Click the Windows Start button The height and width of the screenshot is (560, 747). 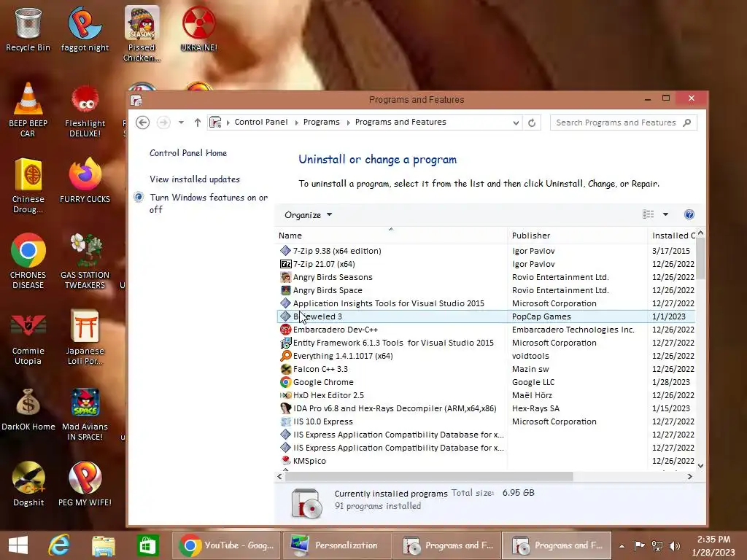click(18, 545)
